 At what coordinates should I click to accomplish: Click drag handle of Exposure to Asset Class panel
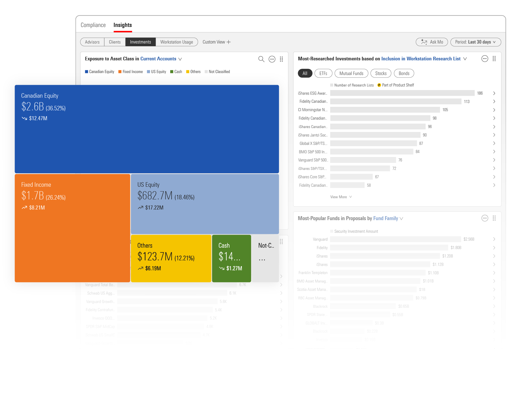[x=281, y=59]
